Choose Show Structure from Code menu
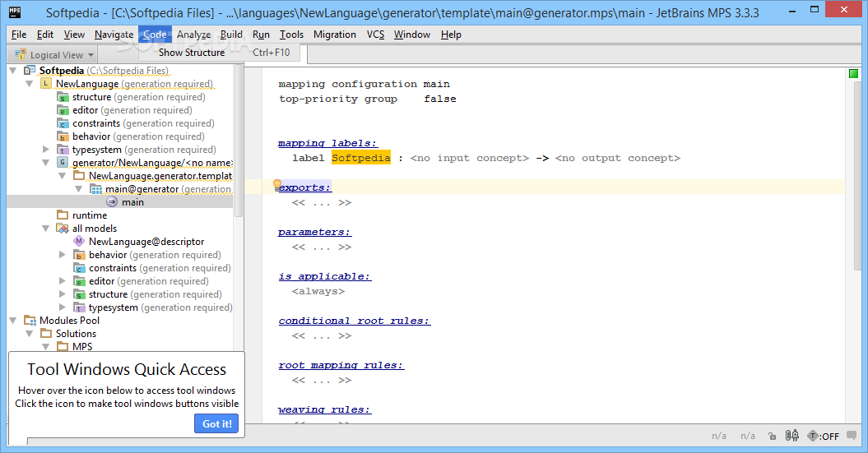The width and height of the screenshot is (868, 453). [x=219, y=53]
